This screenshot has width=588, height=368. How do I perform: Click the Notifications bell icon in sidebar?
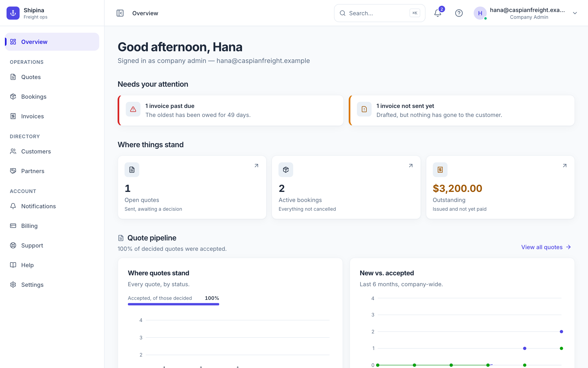(13, 206)
